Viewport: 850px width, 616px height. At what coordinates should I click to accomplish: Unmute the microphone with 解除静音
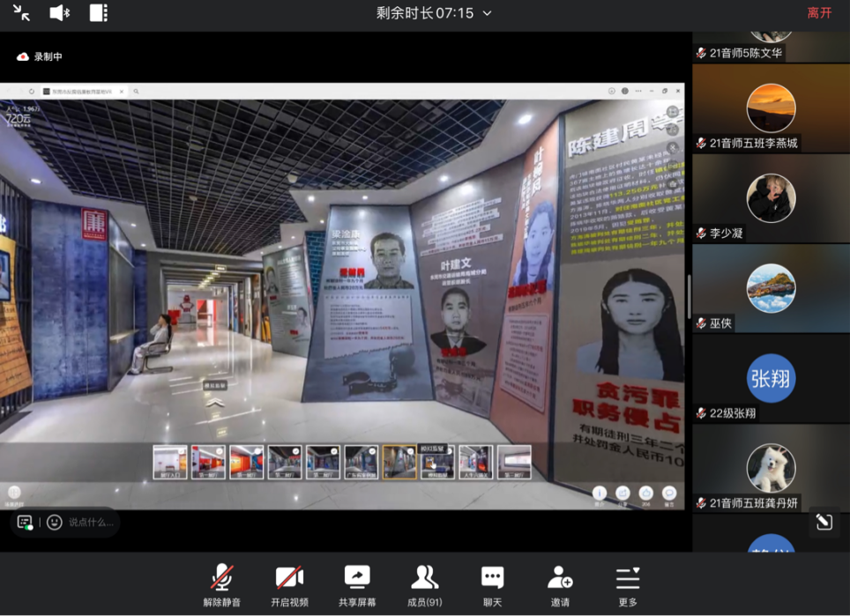pyautogui.click(x=221, y=584)
